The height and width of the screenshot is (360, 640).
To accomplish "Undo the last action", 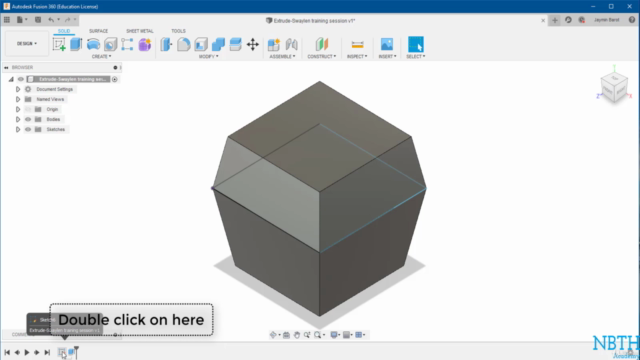I will (x=51, y=20).
